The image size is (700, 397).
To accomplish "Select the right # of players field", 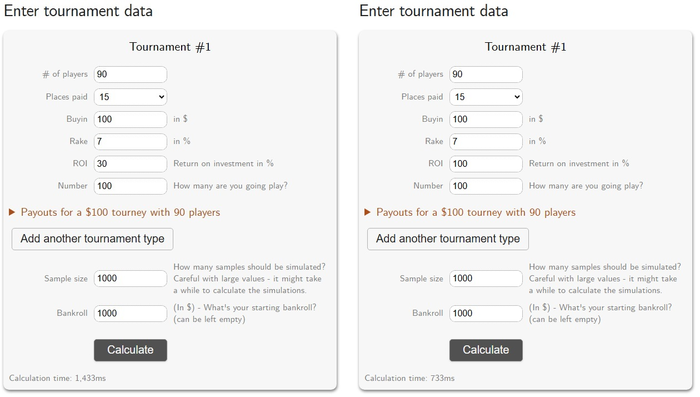I will point(486,75).
